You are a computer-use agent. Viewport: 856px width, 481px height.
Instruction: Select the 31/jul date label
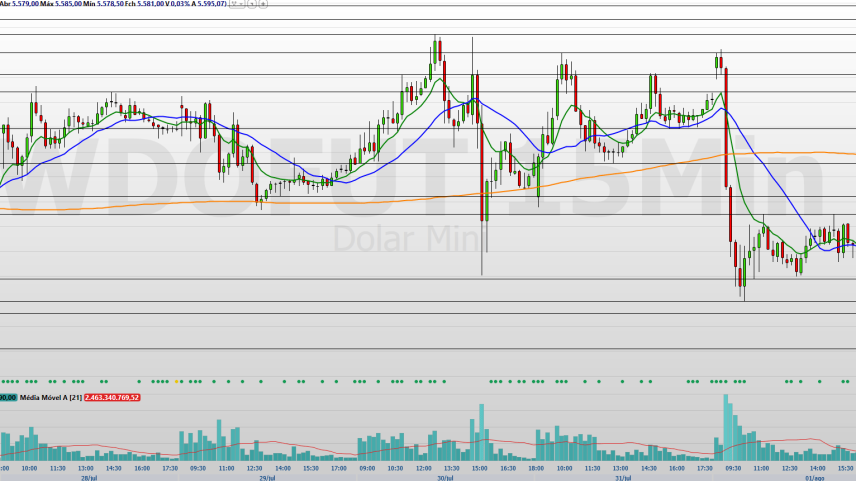(623, 478)
